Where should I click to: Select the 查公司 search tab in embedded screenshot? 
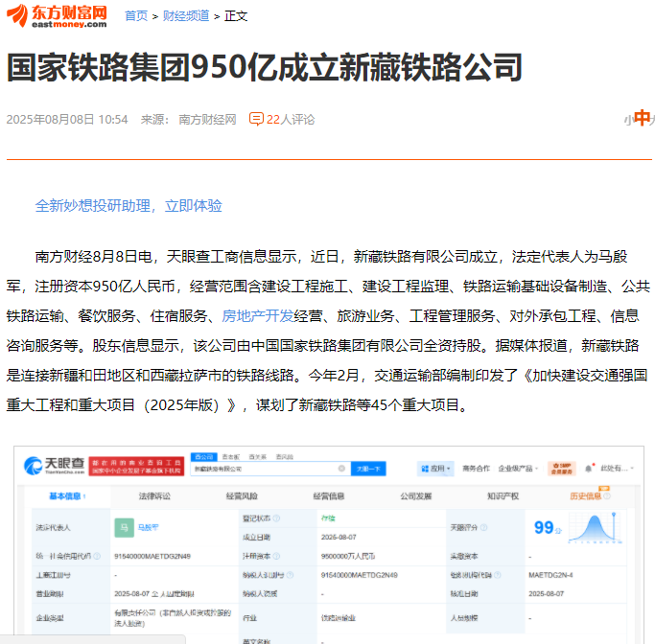(x=204, y=457)
